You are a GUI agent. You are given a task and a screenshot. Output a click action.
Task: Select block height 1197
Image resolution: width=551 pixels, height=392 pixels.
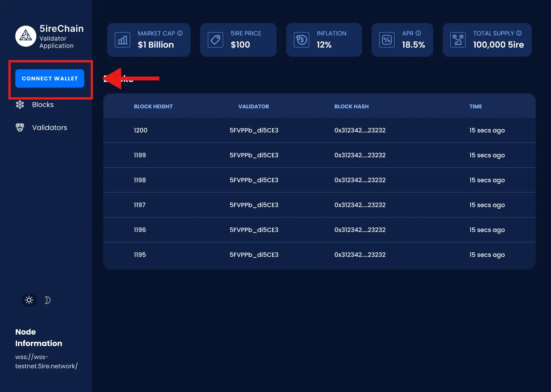click(140, 205)
